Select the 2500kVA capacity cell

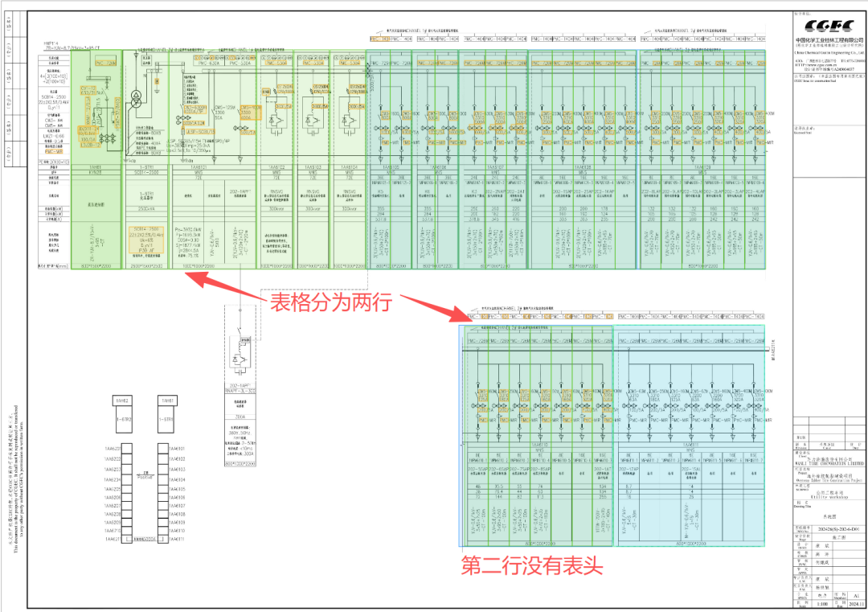point(146,209)
